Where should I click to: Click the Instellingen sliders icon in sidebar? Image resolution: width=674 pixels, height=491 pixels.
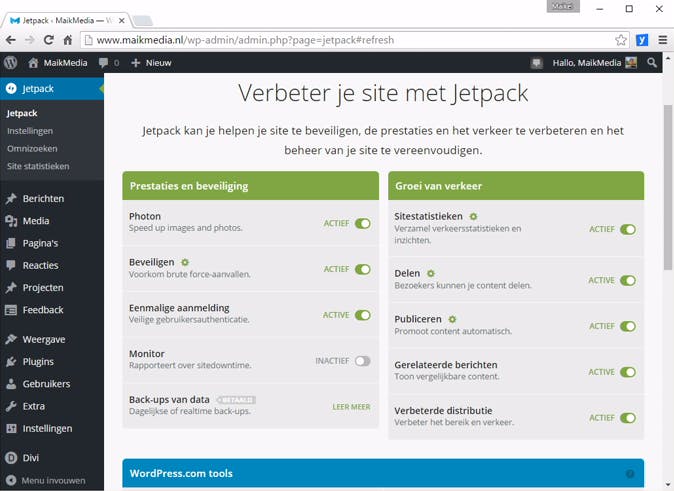pos(11,428)
